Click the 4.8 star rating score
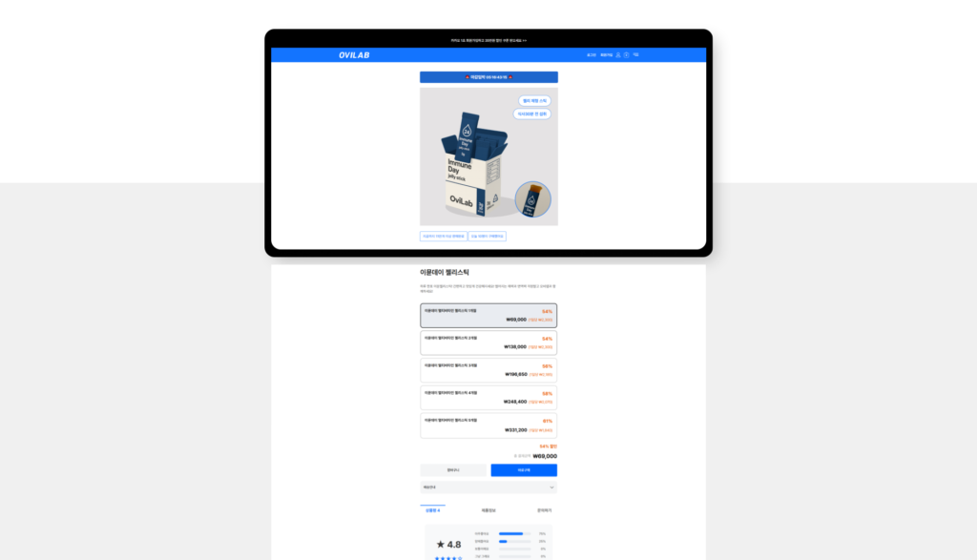977x560 pixels. (x=447, y=545)
